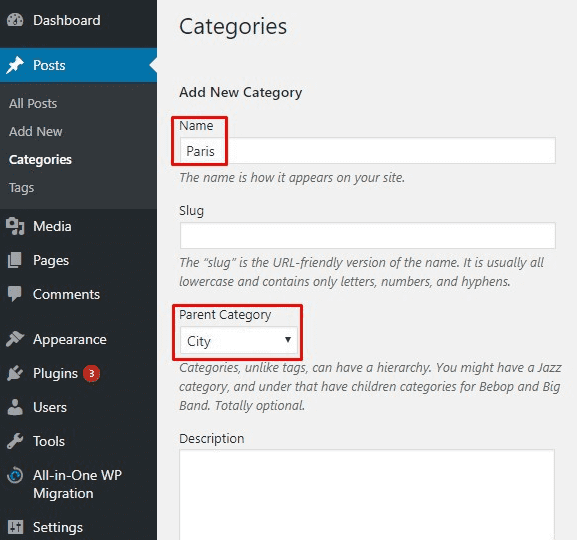
Task: Click the Posts pushpin icon
Action: point(15,65)
